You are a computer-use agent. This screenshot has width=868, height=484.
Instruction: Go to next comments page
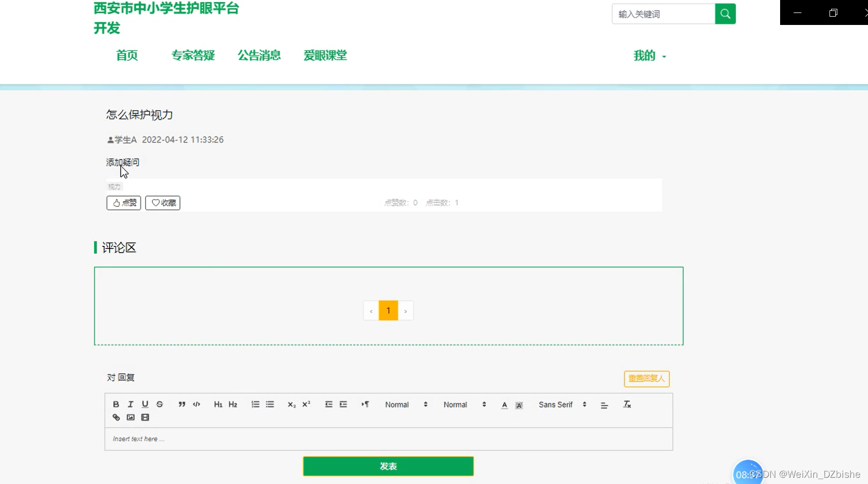pos(406,311)
